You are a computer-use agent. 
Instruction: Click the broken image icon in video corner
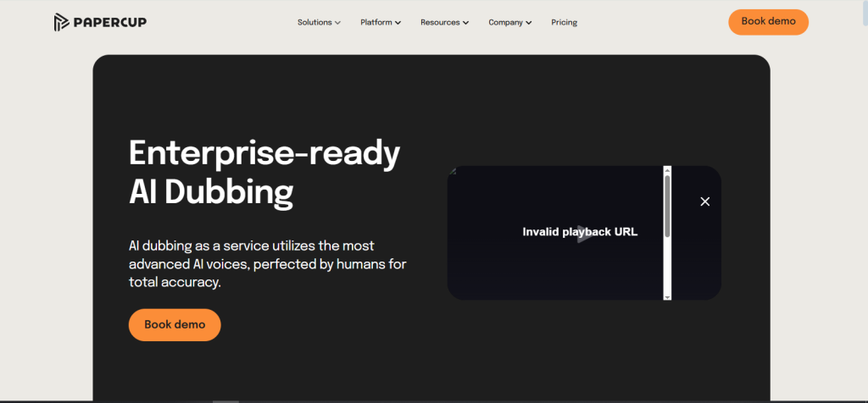point(452,171)
